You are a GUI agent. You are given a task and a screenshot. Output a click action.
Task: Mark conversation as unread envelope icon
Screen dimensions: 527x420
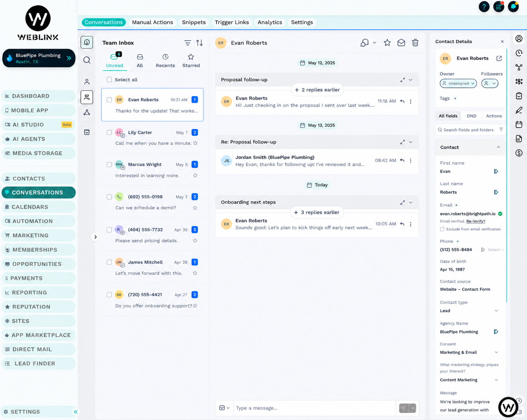pos(401,43)
